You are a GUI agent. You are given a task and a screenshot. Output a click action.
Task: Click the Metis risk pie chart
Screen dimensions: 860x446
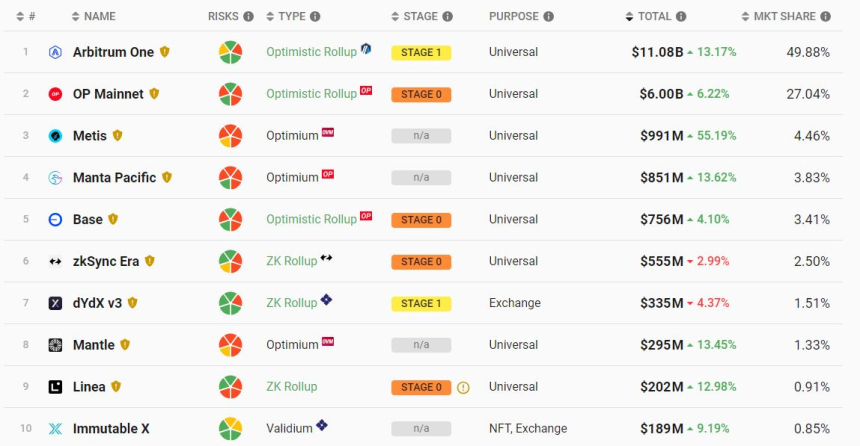click(x=231, y=136)
